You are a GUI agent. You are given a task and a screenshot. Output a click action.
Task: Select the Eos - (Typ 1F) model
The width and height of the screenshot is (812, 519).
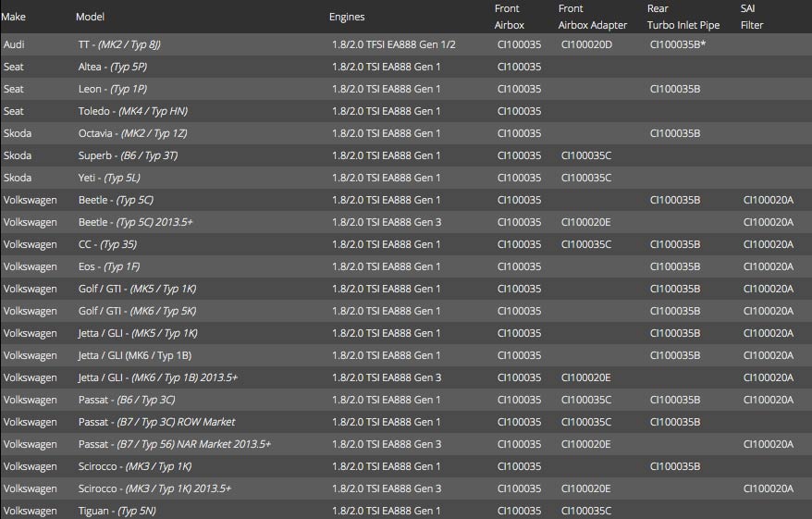109,266
